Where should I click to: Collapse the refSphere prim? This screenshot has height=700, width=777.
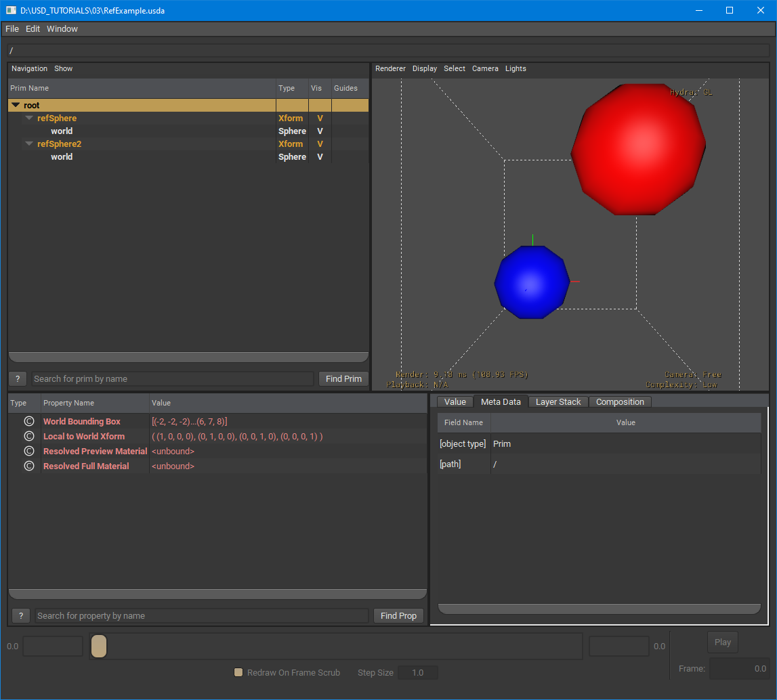pyautogui.click(x=28, y=118)
